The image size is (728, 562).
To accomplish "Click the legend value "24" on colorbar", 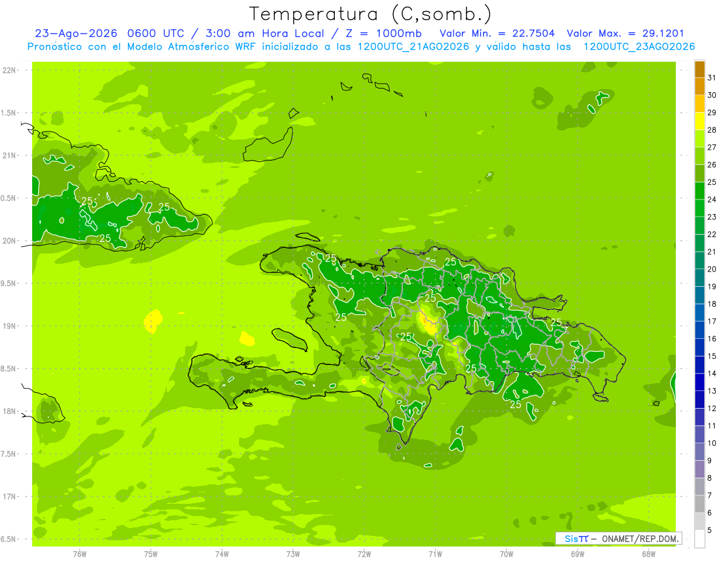I will pyautogui.click(x=712, y=199).
